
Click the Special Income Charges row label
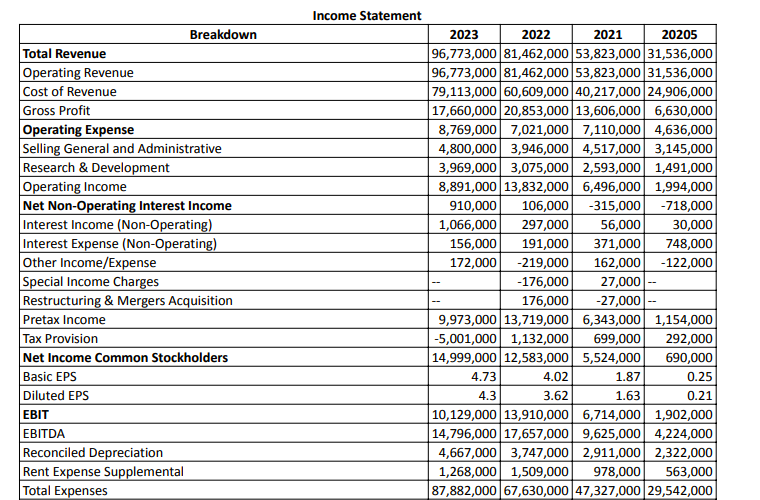(x=90, y=282)
